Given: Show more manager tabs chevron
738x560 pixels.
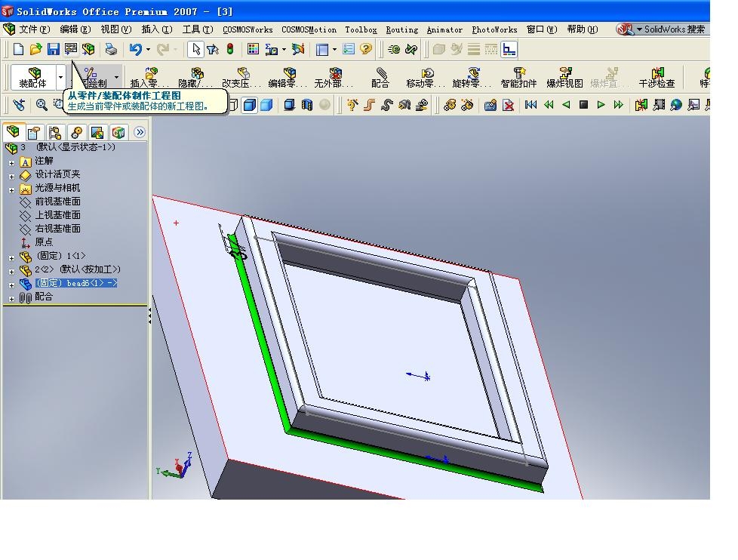Looking at the screenshot, I should coord(140,132).
